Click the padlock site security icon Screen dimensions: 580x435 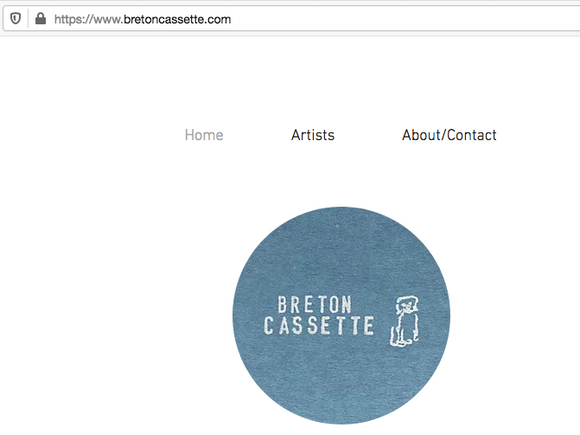pyautogui.click(x=40, y=18)
